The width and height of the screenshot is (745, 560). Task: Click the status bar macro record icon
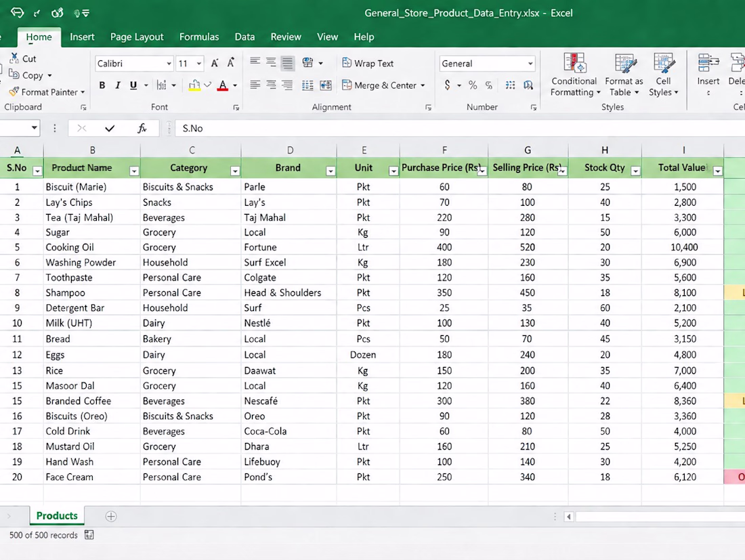tap(89, 535)
